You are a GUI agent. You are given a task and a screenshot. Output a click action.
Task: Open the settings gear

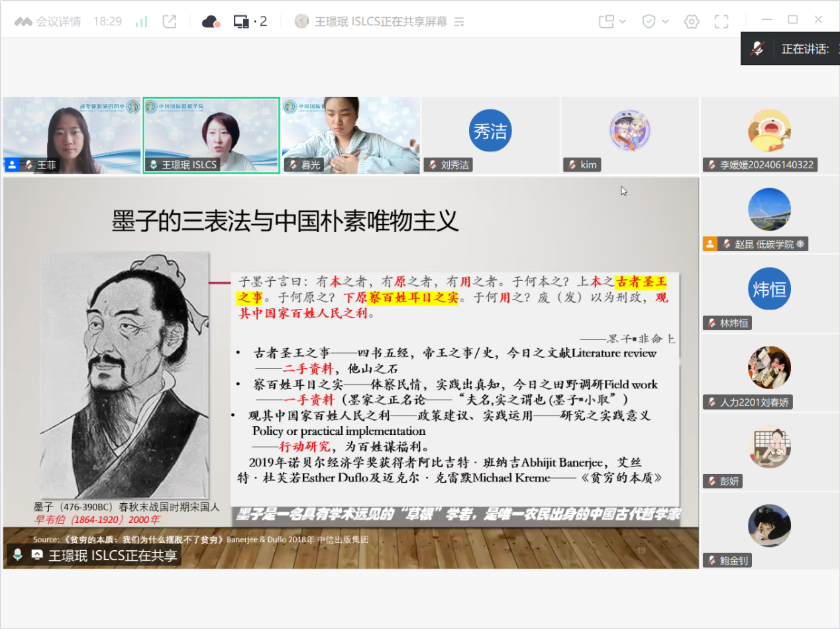coord(692,22)
